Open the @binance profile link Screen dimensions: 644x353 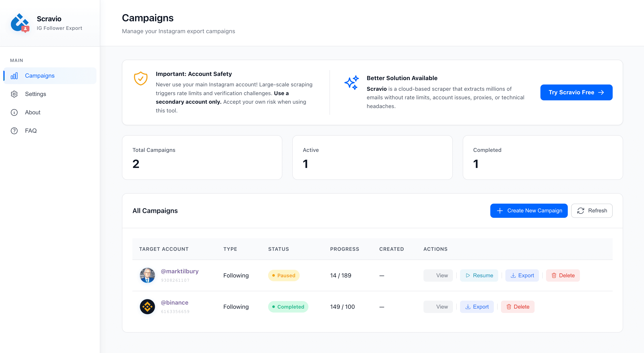pyautogui.click(x=175, y=303)
